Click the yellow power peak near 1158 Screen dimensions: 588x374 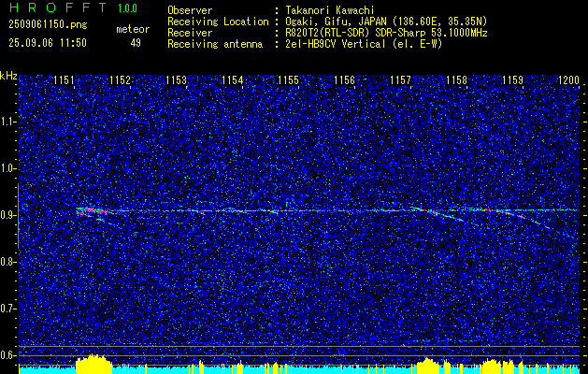492,367
